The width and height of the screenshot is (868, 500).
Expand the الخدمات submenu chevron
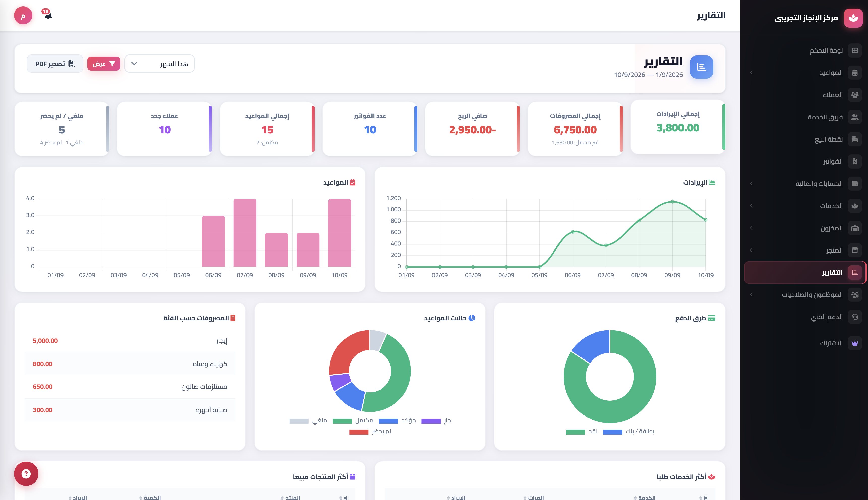tap(751, 206)
